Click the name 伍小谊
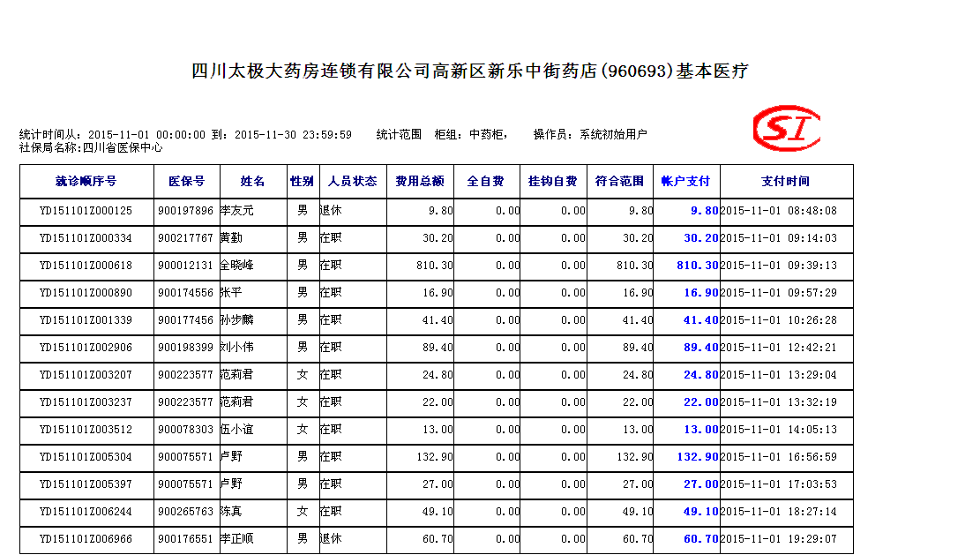This screenshot has height=555, width=980. 237,430
